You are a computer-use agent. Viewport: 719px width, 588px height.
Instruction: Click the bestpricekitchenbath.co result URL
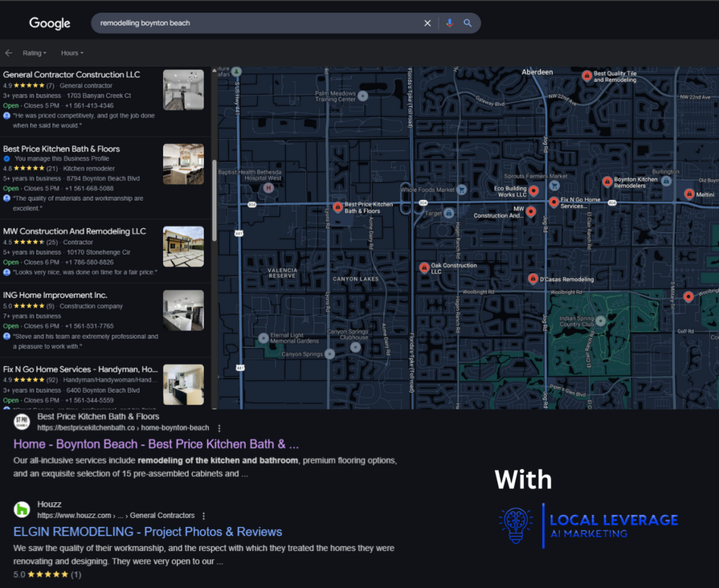click(x=123, y=427)
